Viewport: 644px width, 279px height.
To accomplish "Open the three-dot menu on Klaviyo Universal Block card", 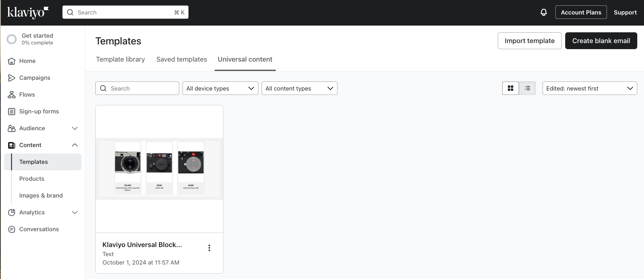I will (209, 248).
